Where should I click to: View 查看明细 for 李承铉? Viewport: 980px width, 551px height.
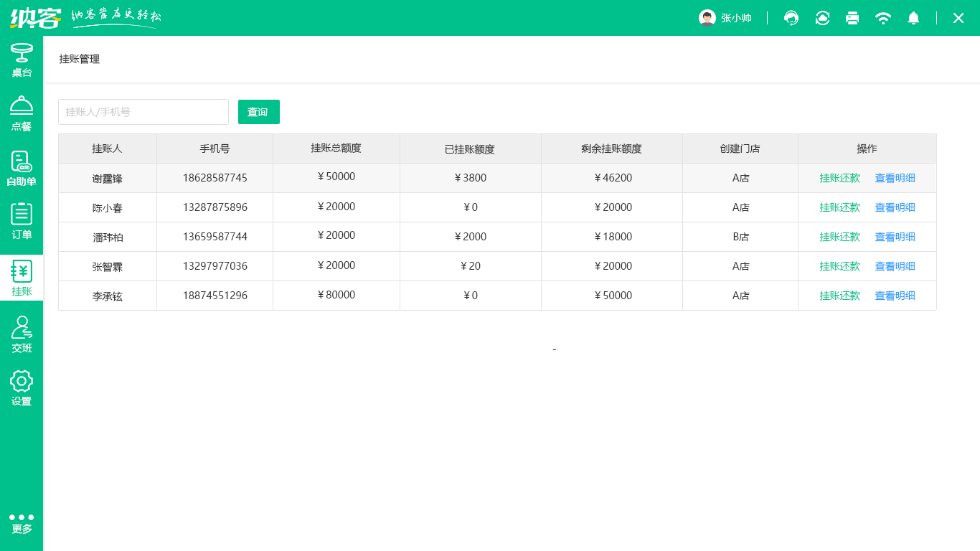pos(895,296)
